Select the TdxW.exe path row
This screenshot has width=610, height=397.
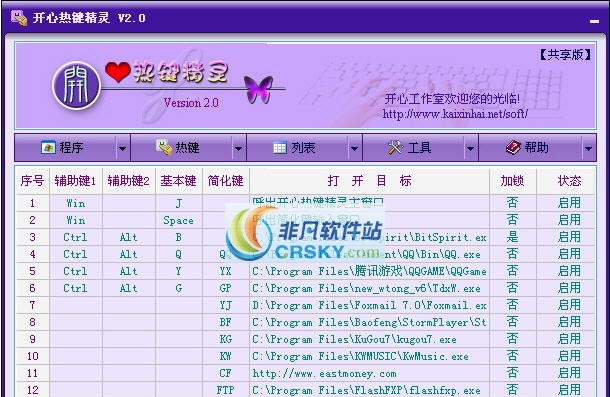369,288
